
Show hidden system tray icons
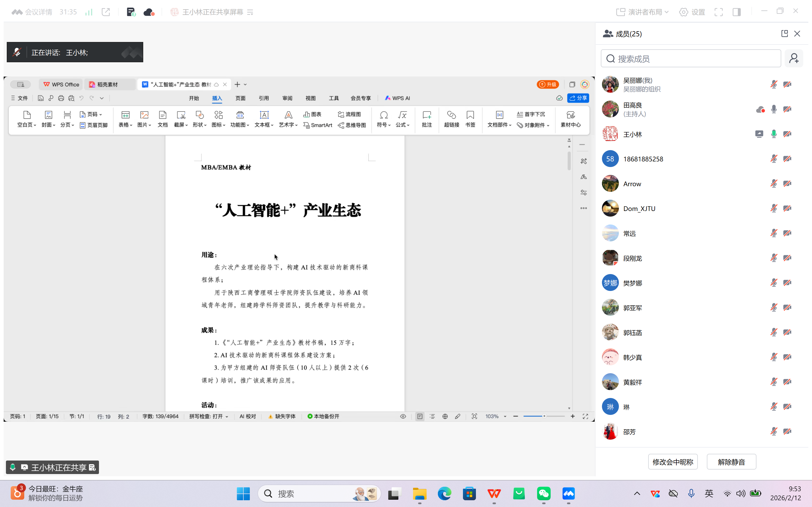tap(637, 493)
